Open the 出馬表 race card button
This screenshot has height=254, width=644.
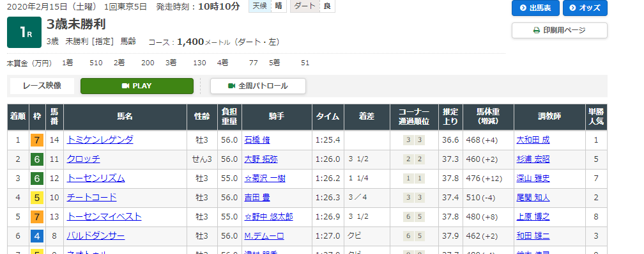pyautogui.click(x=535, y=8)
